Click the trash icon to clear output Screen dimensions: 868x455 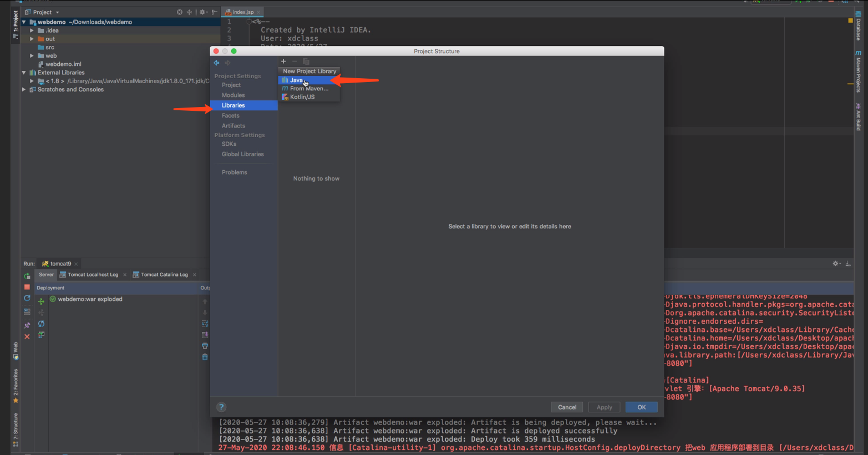click(205, 357)
